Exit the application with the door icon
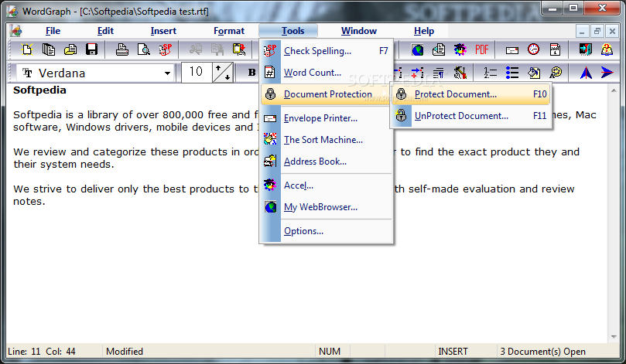 [585, 49]
